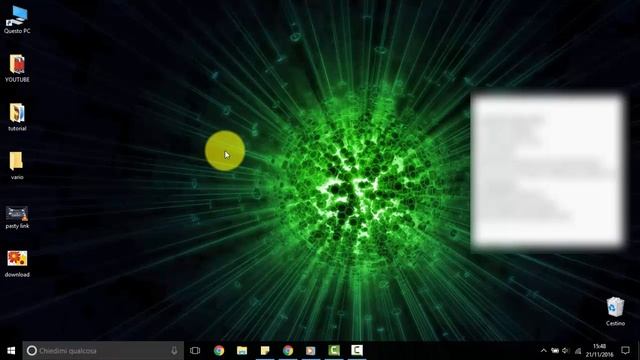Open the Questo PC desktop icon
The width and height of the screenshot is (640, 360).
pos(17,20)
